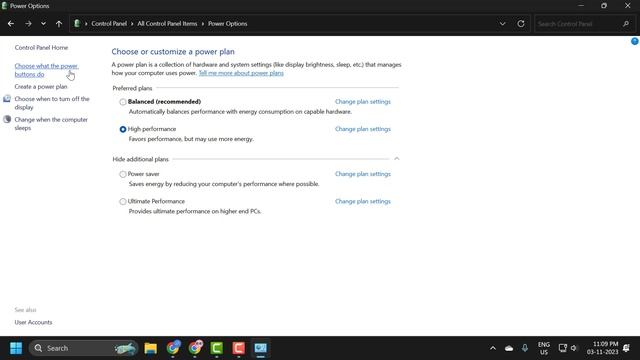Collapse Hide additional plans chevron
Screen dimensions: 640x360
click(397, 159)
